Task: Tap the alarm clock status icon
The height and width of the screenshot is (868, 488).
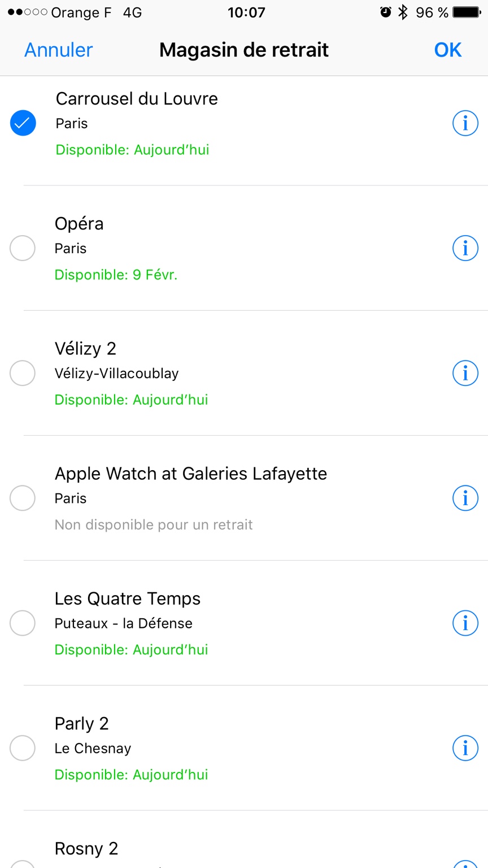Action: coord(386,12)
